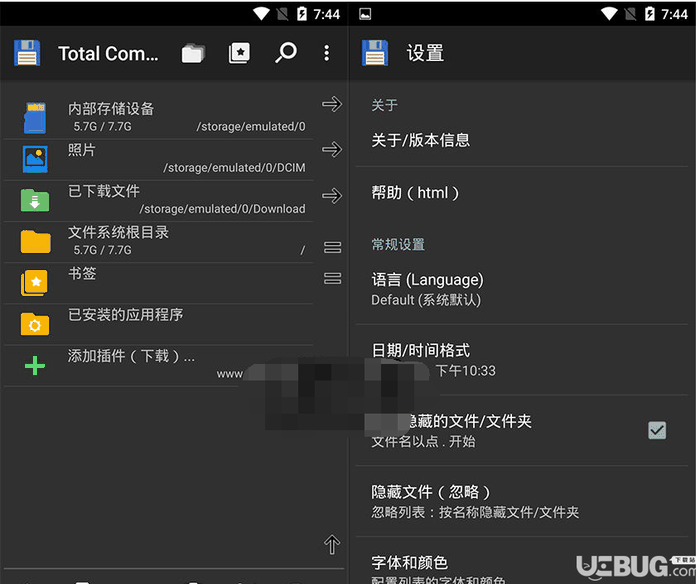Tap the yellow gear folder icon

click(35, 324)
